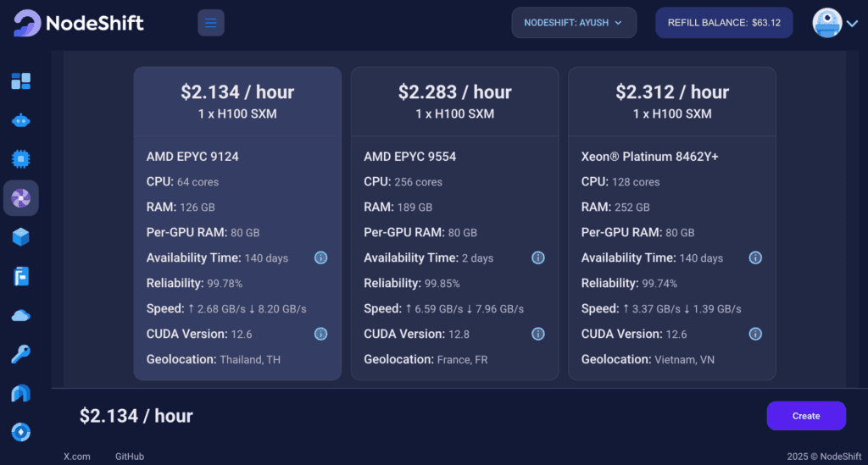Click Reliability 99.85% text
The width and height of the screenshot is (868, 465).
click(412, 283)
